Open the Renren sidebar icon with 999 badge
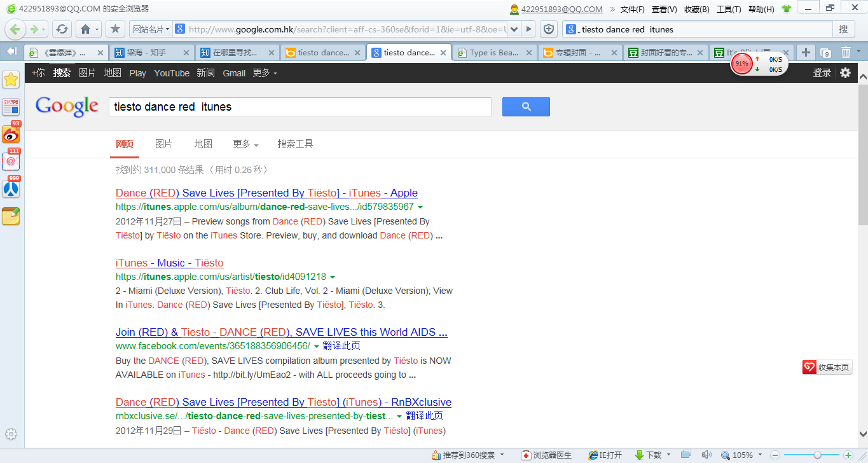 click(x=11, y=188)
